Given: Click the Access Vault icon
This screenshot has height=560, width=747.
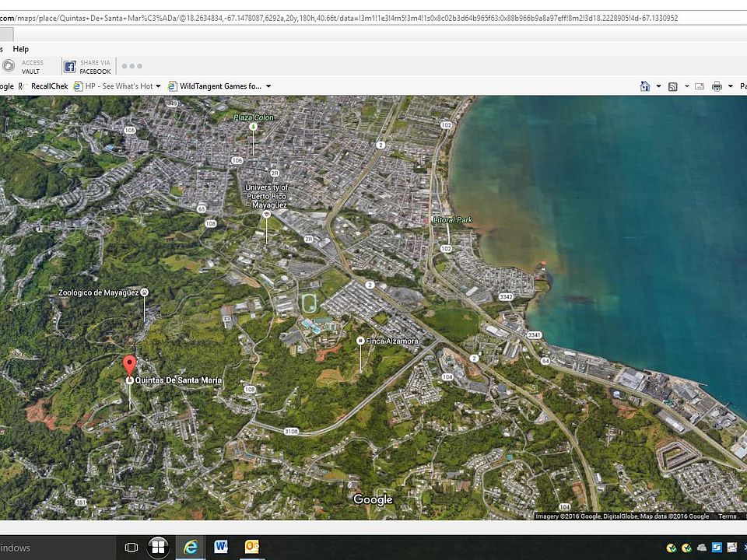Looking at the screenshot, I should [9, 67].
